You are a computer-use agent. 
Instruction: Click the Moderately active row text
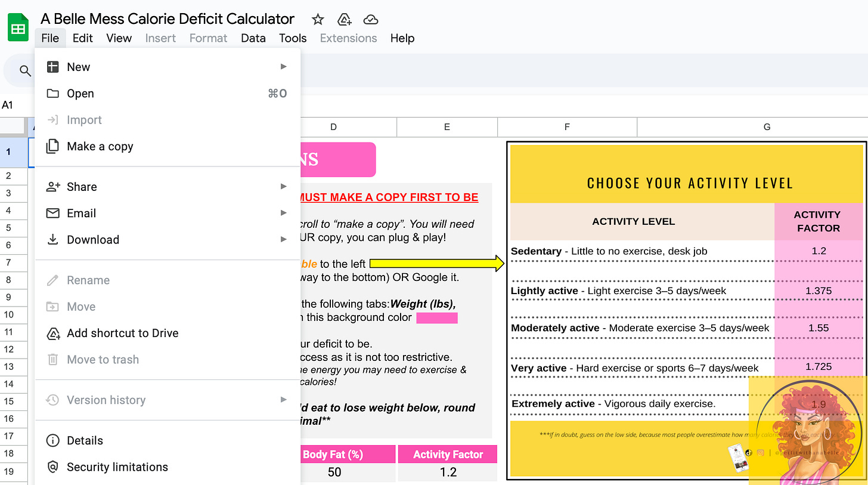(640, 328)
